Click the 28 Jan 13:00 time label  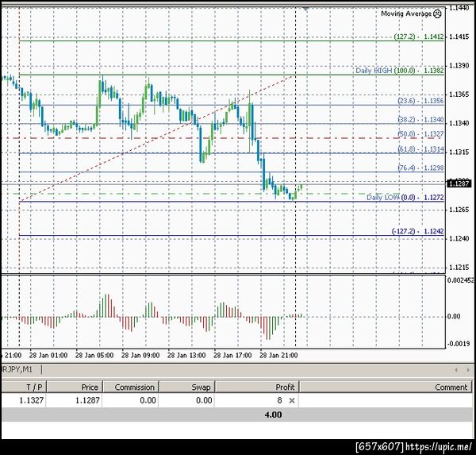point(186,355)
